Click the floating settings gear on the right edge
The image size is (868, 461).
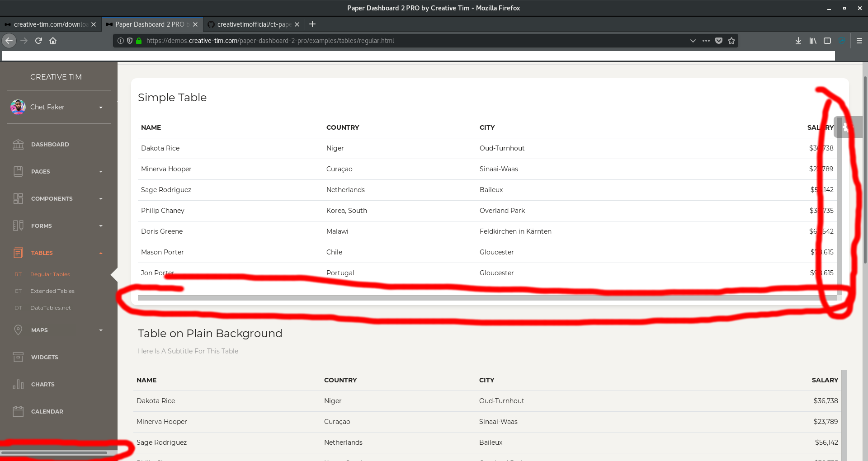tap(846, 127)
